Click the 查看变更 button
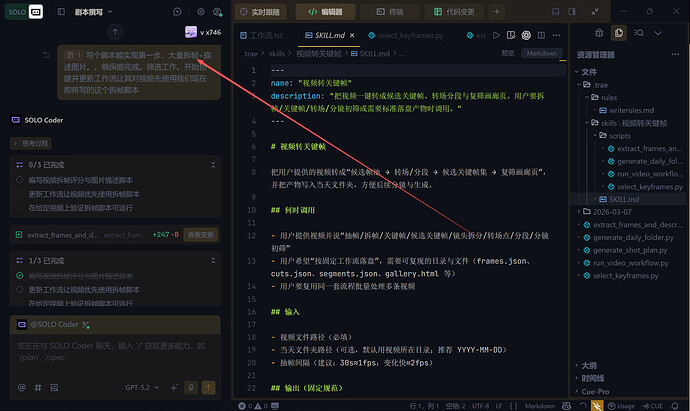 point(198,234)
